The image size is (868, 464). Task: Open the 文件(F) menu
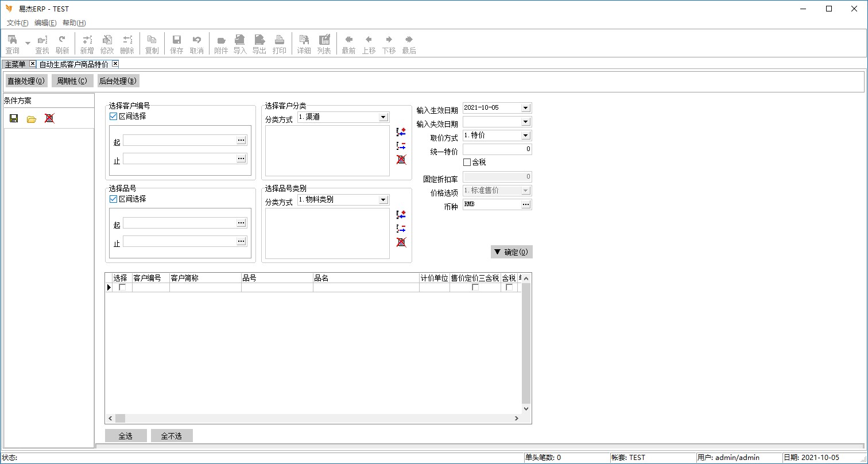point(17,23)
